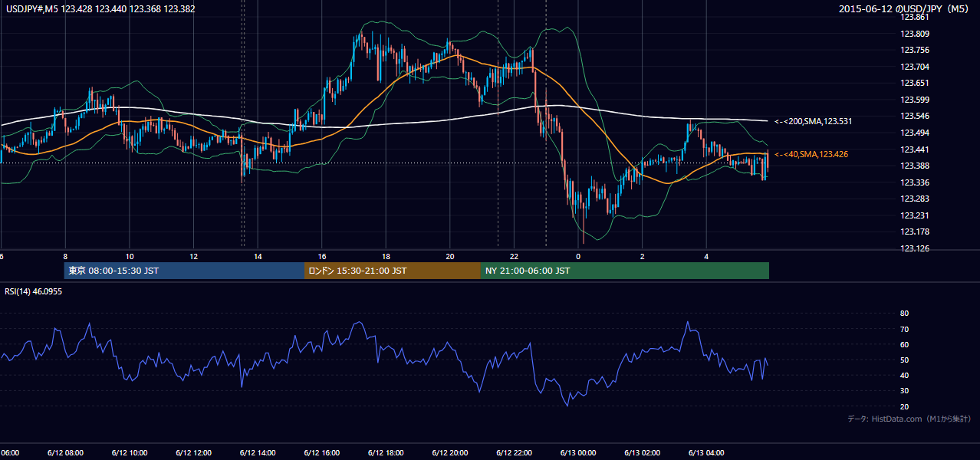Image resolution: width=980 pixels, height=460 pixels.
Task: Select the 200 SMA label 123.531
Action: tap(814, 121)
